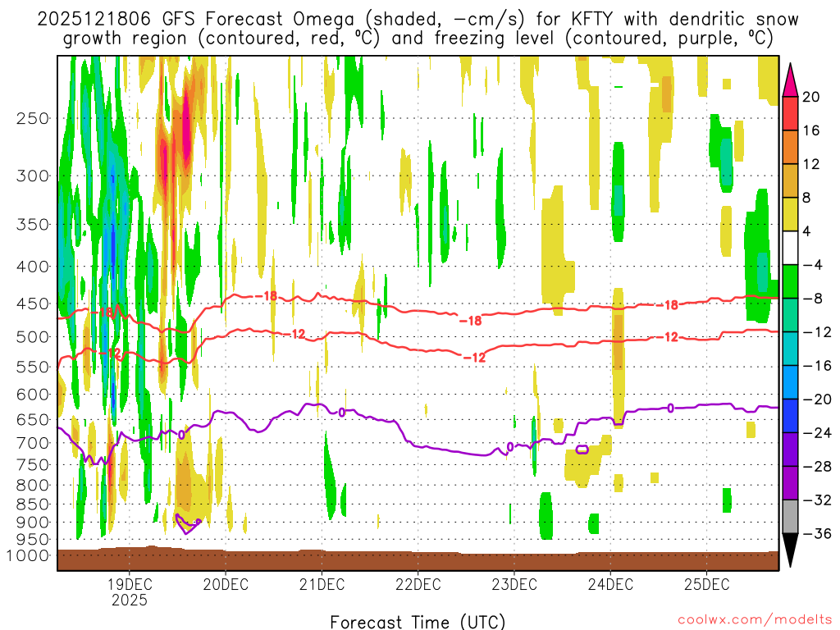840x630 pixels.
Task: Click the purple 0 freezing label near 21DEC
Action: tap(342, 413)
